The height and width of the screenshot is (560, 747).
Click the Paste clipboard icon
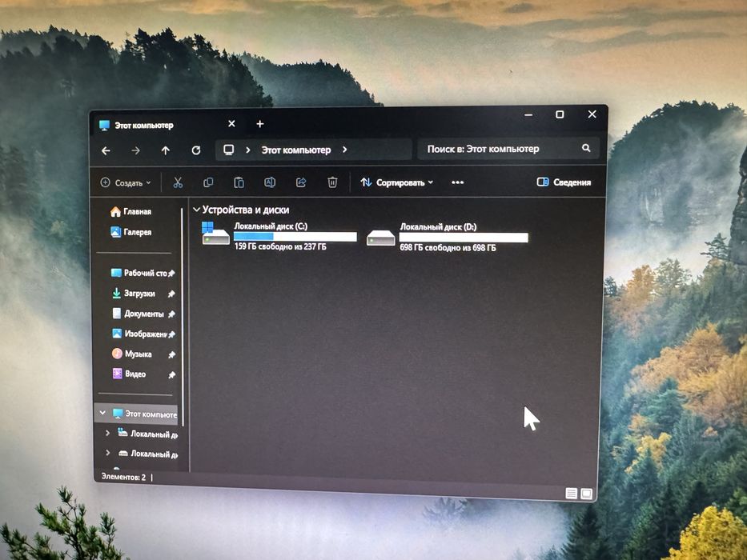(239, 182)
